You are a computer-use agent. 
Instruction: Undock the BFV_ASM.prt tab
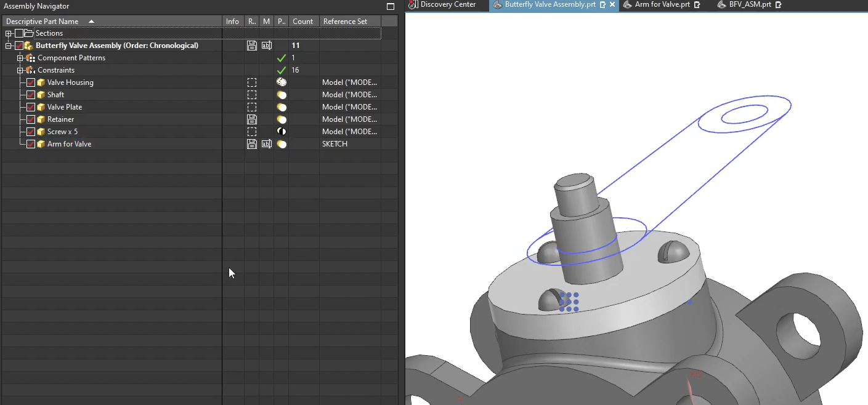(779, 5)
